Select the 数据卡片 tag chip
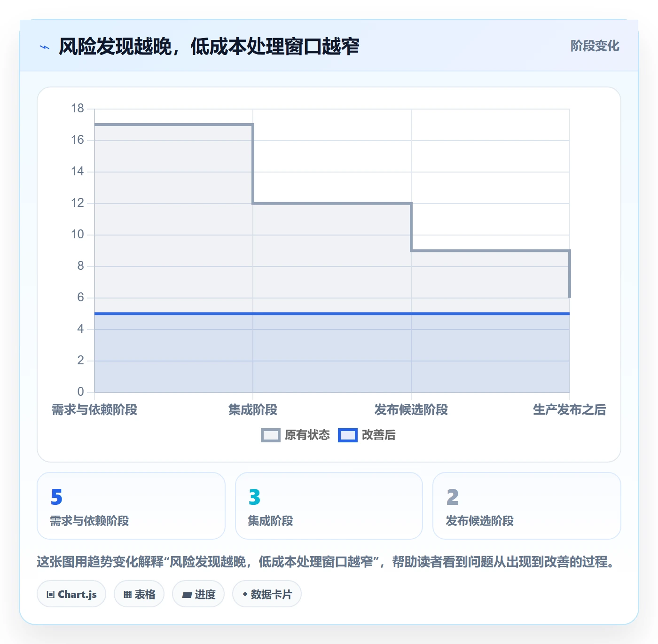This screenshot has height=644, width=658. point(267,594)
